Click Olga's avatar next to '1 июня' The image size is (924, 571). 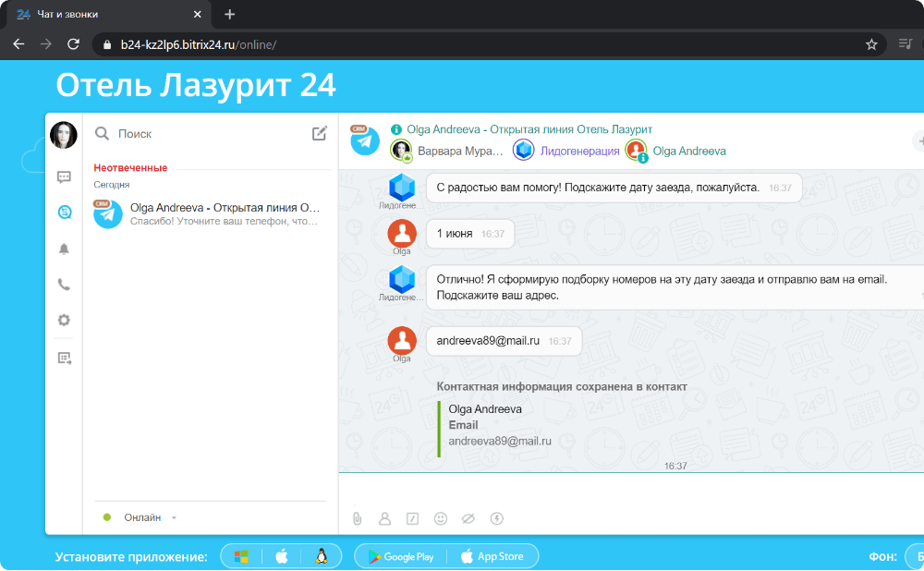[x=402, y=234]
